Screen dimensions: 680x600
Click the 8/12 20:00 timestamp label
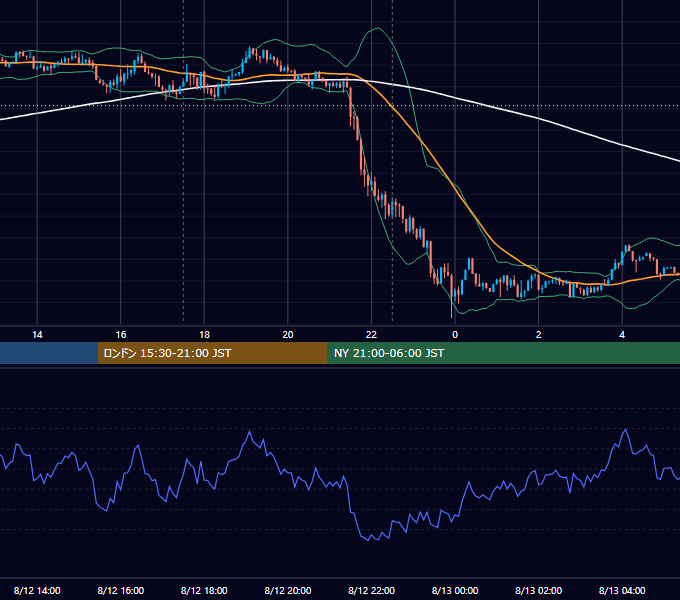288,590
